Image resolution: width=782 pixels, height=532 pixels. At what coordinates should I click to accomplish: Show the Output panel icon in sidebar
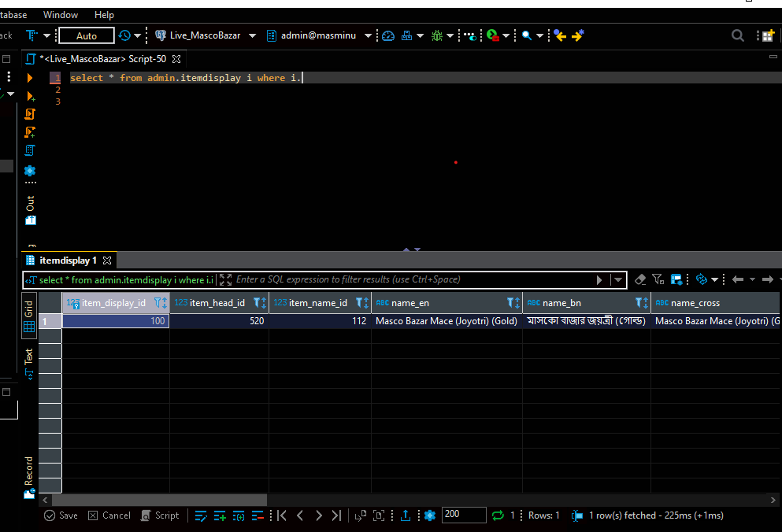tap(31, 220)
